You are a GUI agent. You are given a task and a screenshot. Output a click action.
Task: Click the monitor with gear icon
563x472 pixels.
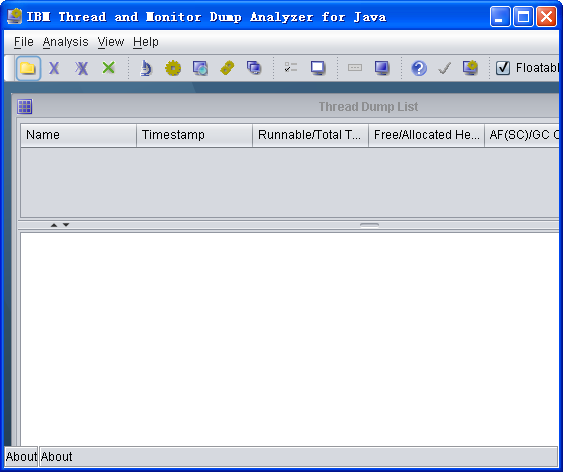tap(470, 68)
